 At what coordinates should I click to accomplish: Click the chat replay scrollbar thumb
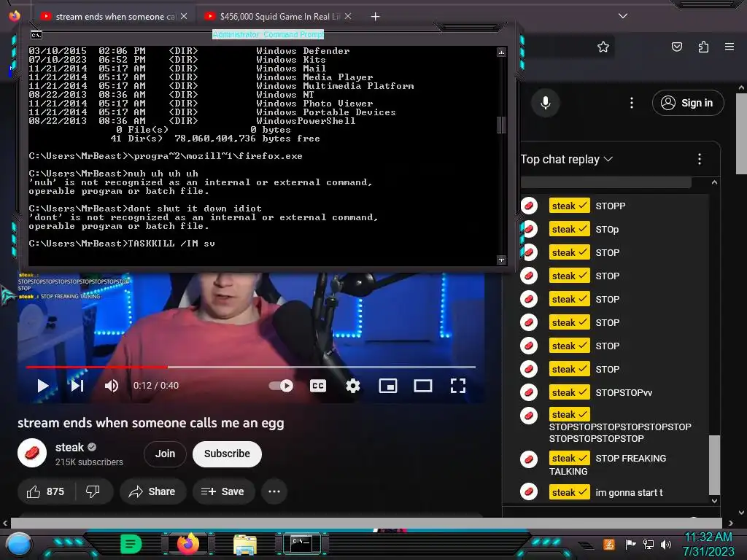tap(713, 464)
